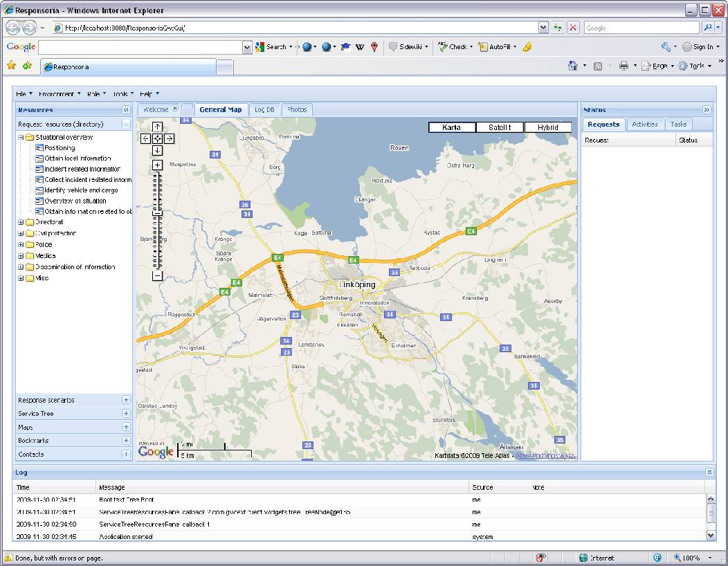Open the Role menu
Image resolution: width=728 pixels, height=566 pixels.
97,94
